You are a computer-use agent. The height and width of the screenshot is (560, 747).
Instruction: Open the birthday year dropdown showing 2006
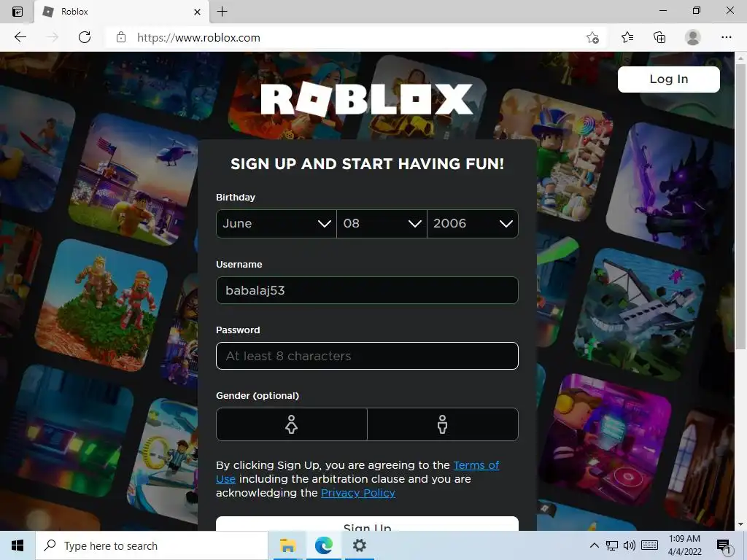coord(473,224)
